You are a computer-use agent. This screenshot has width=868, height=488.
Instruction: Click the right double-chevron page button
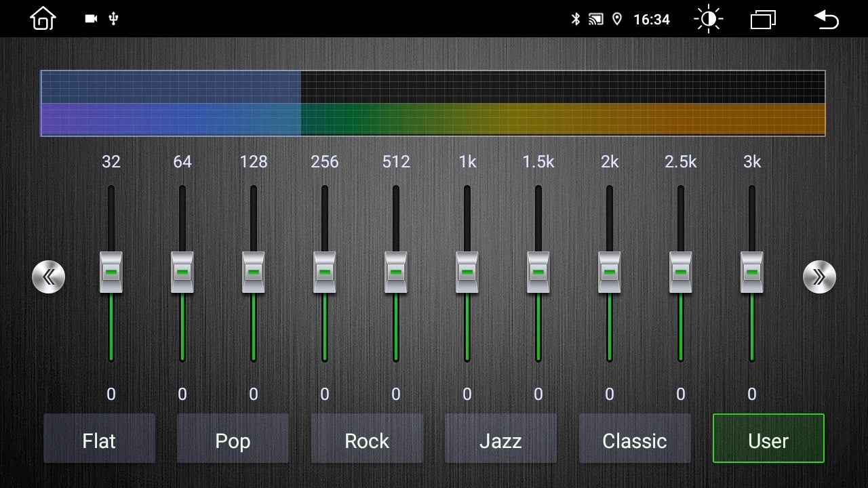tap(819, 277)
